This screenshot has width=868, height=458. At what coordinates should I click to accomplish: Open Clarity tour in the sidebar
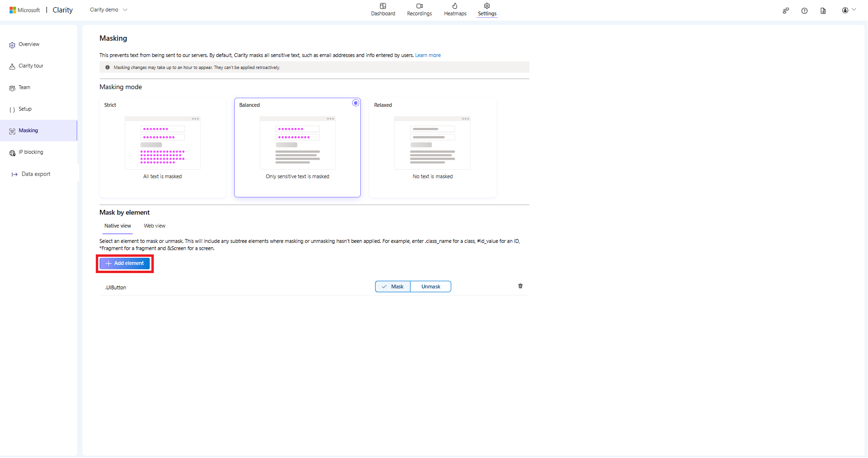coord(38,66)
